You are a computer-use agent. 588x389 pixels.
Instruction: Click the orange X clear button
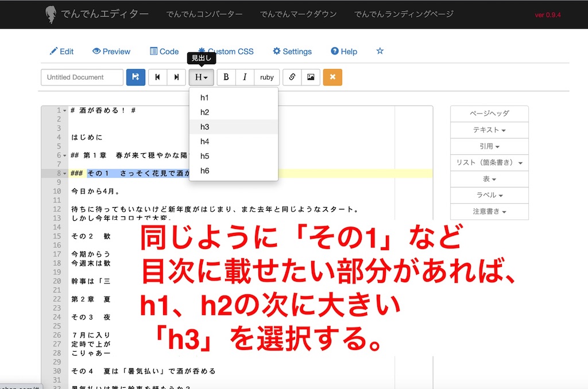[332, 77]
